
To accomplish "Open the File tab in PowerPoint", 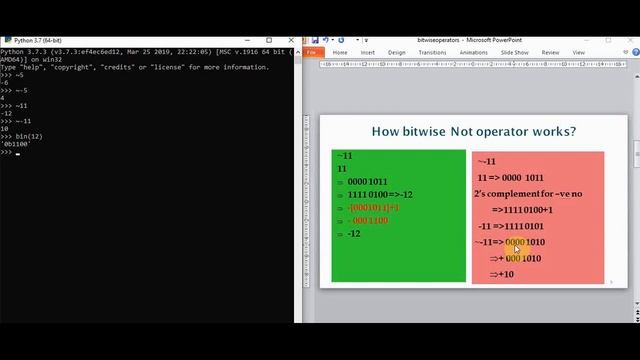I will (x=313, y=52).
